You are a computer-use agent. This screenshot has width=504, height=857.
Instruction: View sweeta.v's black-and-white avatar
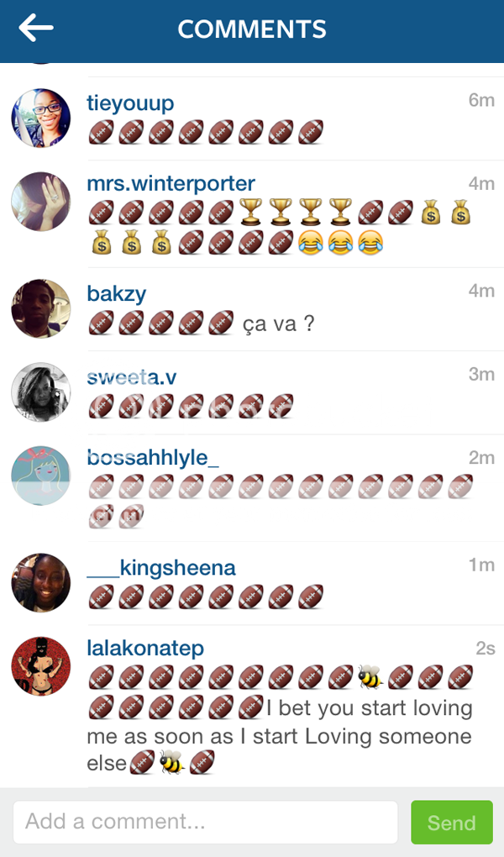click(41, 392)
